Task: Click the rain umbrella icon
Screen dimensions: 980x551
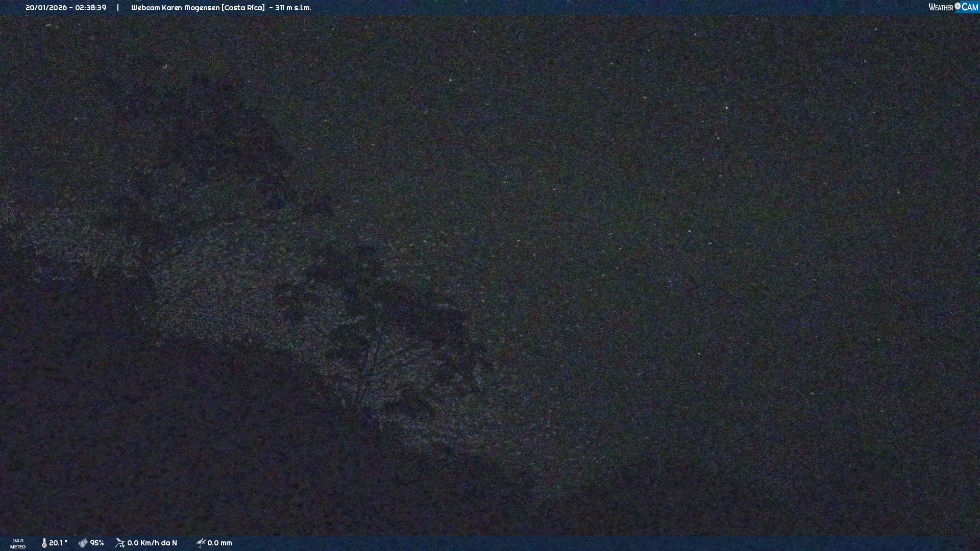Action: (201, 543)
